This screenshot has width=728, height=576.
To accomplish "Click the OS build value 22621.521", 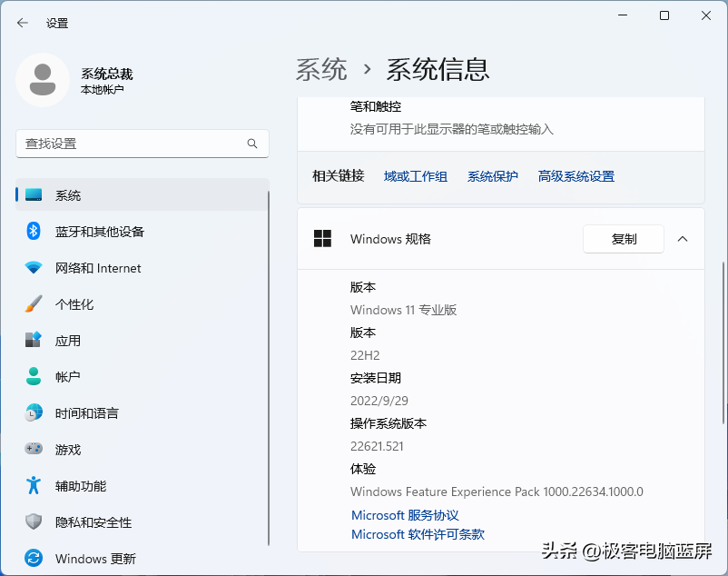I will [x=377, y=446].
